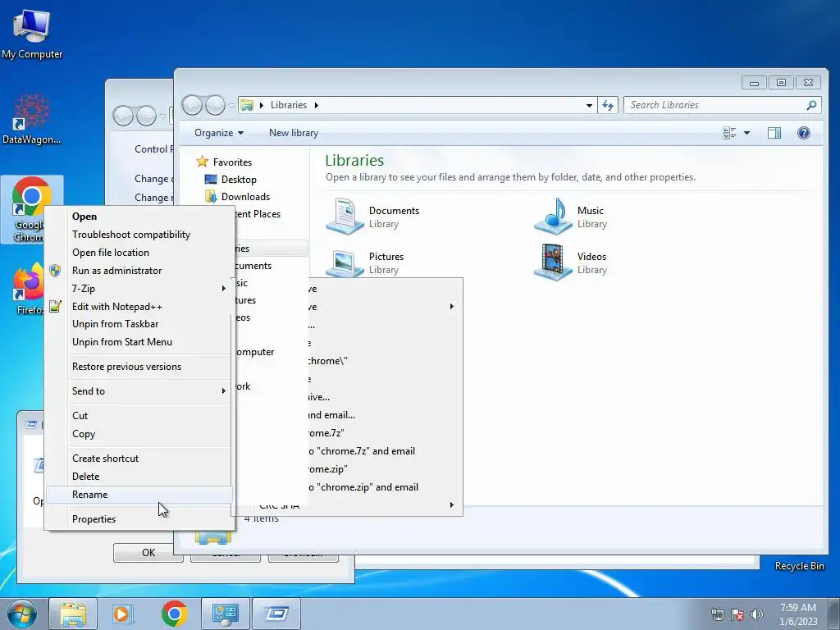Open the Videos library
The image size is (840, 630).
click(x=571, y=262)
